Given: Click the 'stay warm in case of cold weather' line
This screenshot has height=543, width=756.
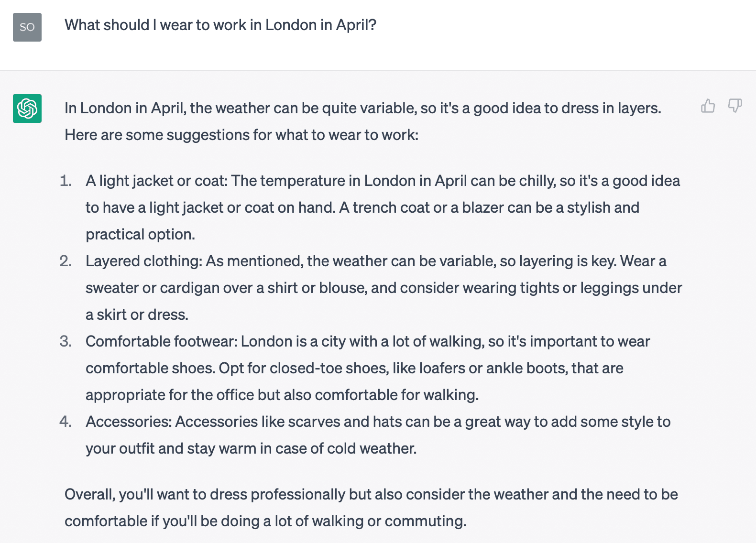Looking at the screenshot, I should click(251, 449).
